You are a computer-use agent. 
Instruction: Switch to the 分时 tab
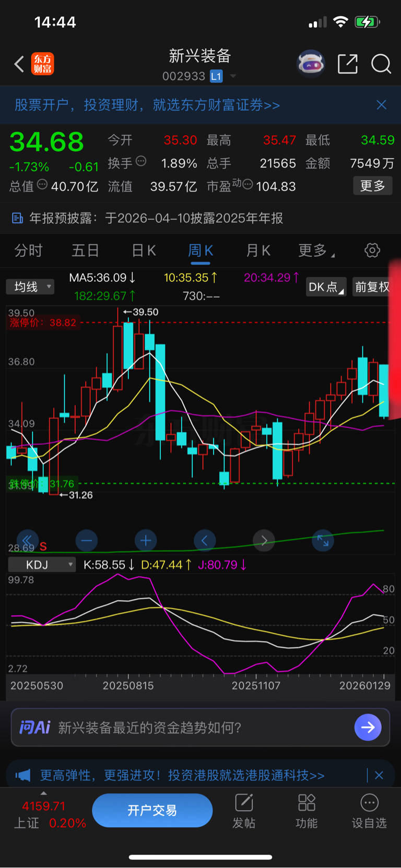click(28, 251)
